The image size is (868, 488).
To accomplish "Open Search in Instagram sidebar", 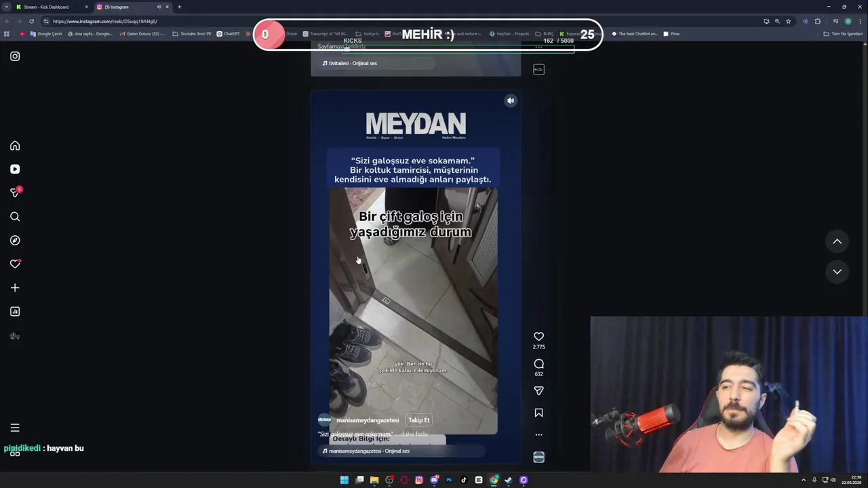I will click(15, 217).
